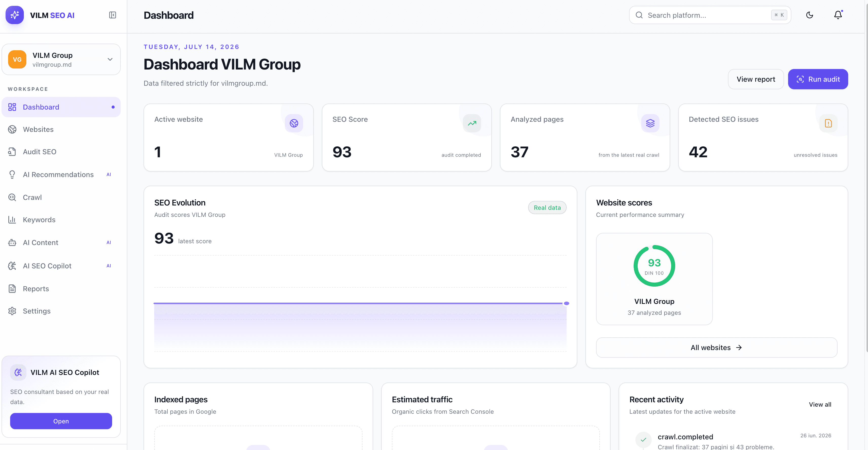Click the Estimated traffic card heading
The image size is (868, 450).
422,400
